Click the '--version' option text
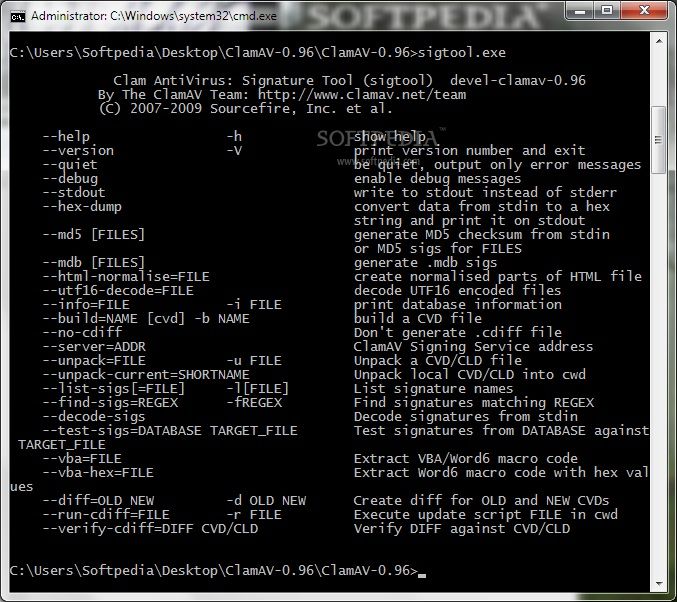677x602 pixels. coord(78,151)
